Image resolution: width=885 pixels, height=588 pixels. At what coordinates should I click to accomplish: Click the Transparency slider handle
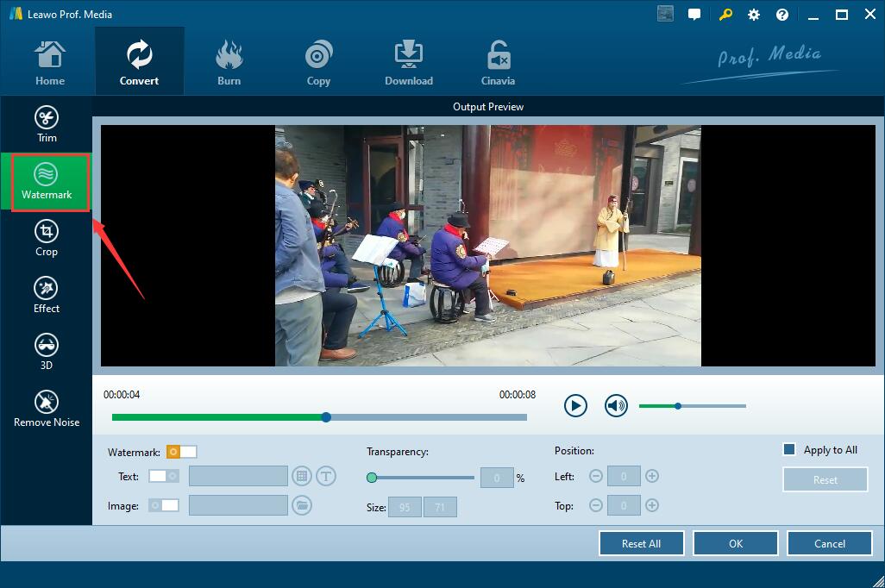(372, 477)
